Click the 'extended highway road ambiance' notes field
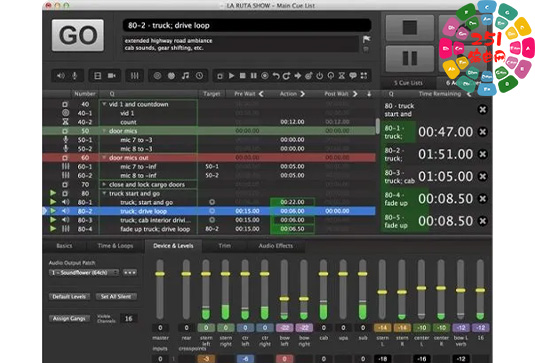This screenshot has width=535, height=363. (x=241, y=44)
